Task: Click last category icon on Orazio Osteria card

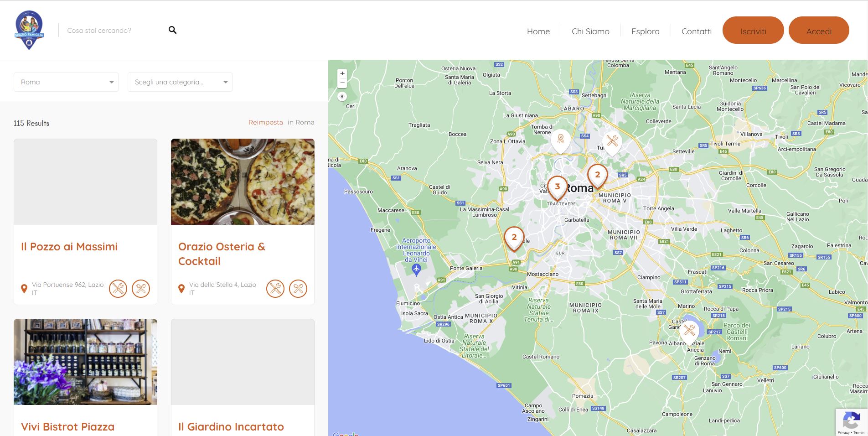Action: click(298, 289)
